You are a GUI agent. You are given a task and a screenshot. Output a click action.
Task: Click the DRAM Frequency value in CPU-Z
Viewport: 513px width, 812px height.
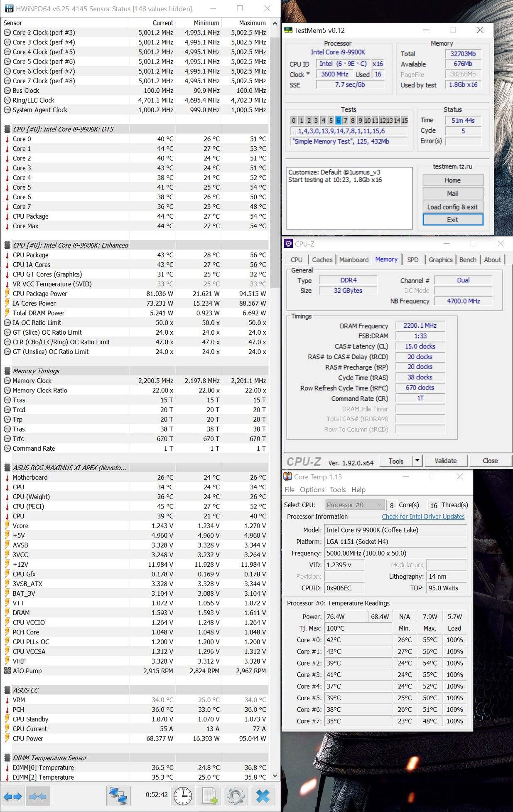click(x=420, y=326)
